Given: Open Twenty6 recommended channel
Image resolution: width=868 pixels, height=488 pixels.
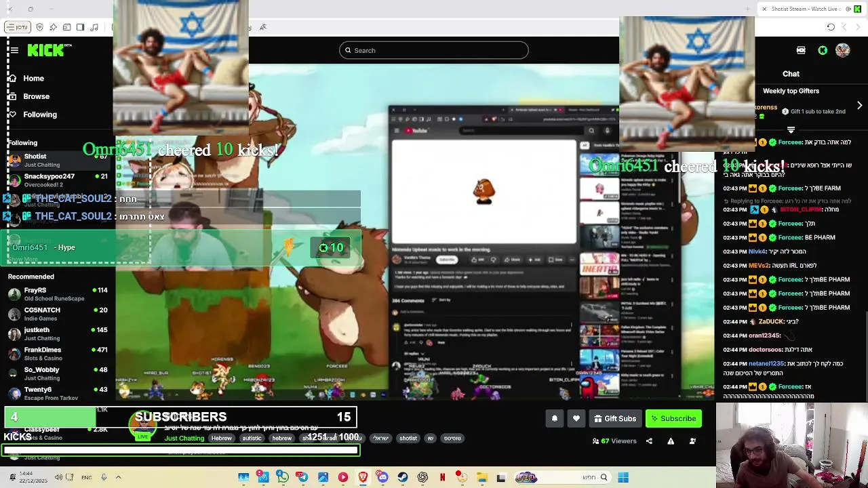Looking at the screenshot, I should point(58,393).
